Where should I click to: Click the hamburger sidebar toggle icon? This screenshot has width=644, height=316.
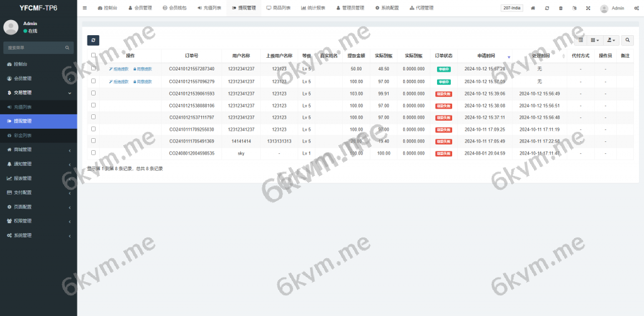pos(85,8)
